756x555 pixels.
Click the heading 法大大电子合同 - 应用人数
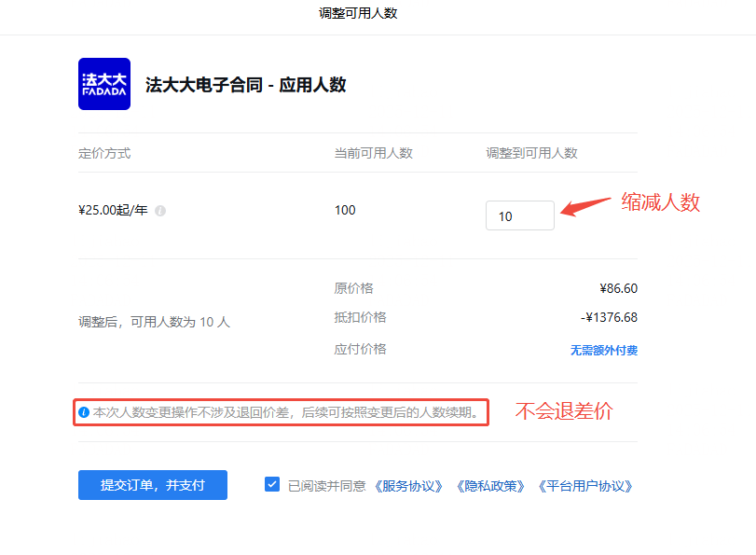246,85
